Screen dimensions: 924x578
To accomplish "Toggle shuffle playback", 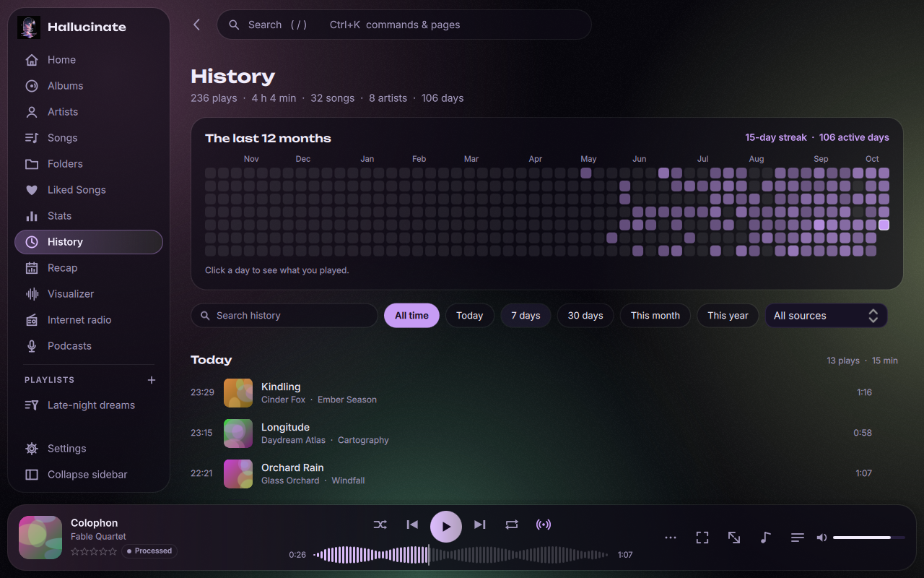I will pyautogui.click(x=380, y=525).
